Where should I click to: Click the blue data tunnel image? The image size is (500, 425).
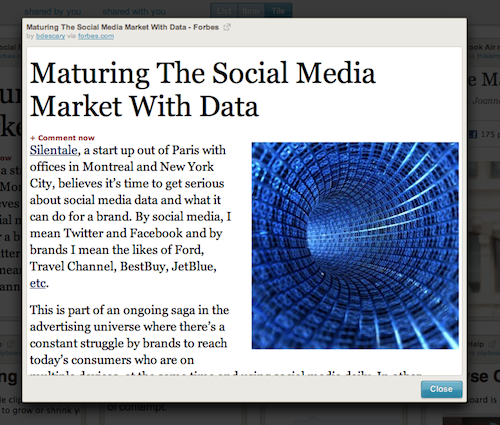(355, 246)
